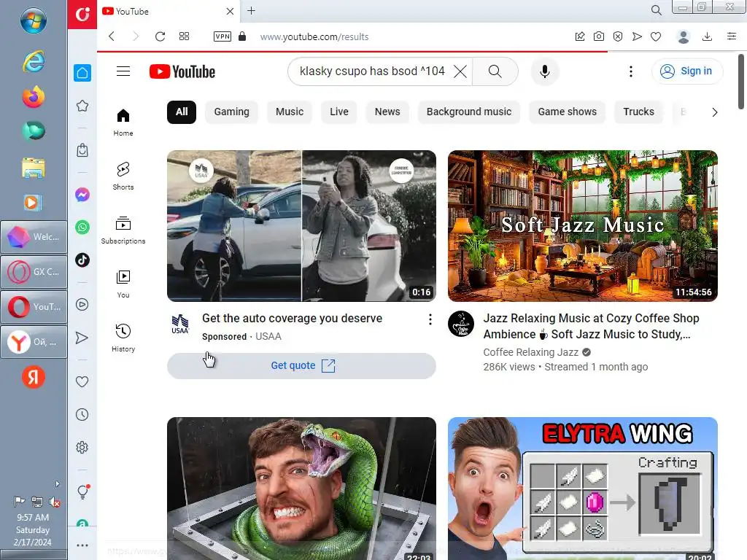The height and width of the screenshot is (560, 747).
Task: Select the Live filter chip
Action: (339, 112)
